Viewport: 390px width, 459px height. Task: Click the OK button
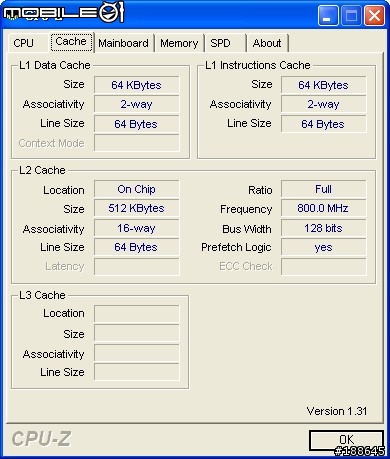pos(346,441)
